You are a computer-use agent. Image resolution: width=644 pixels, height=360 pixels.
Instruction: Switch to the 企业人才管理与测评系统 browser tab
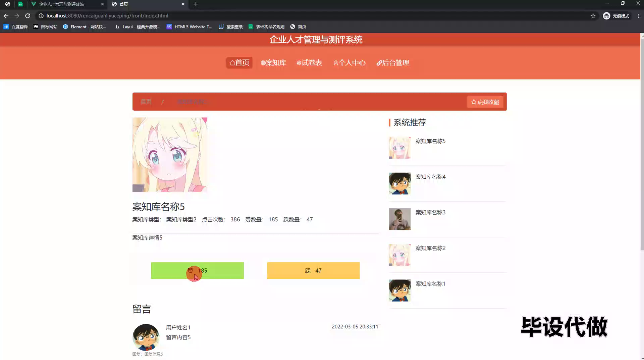coord(67,4)
